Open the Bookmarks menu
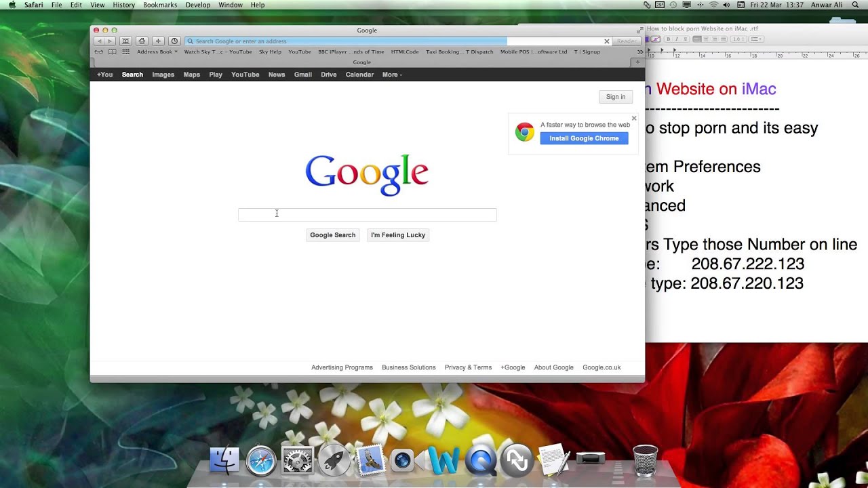The width and height of the screenshot is (868, 488). tap(160, 5)
